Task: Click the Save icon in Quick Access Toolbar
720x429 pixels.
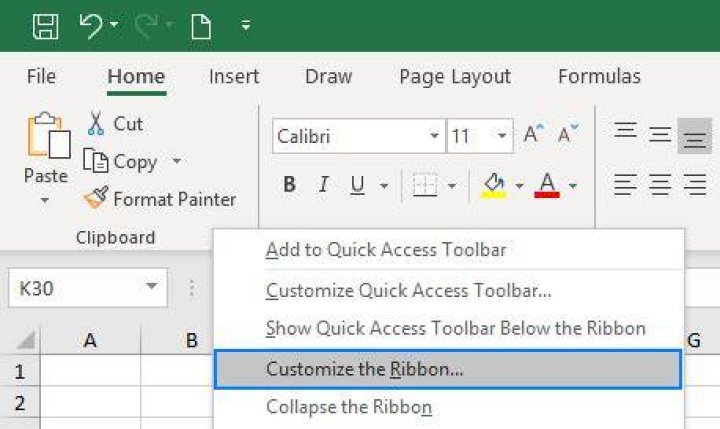Action: [x=45, y=26]
